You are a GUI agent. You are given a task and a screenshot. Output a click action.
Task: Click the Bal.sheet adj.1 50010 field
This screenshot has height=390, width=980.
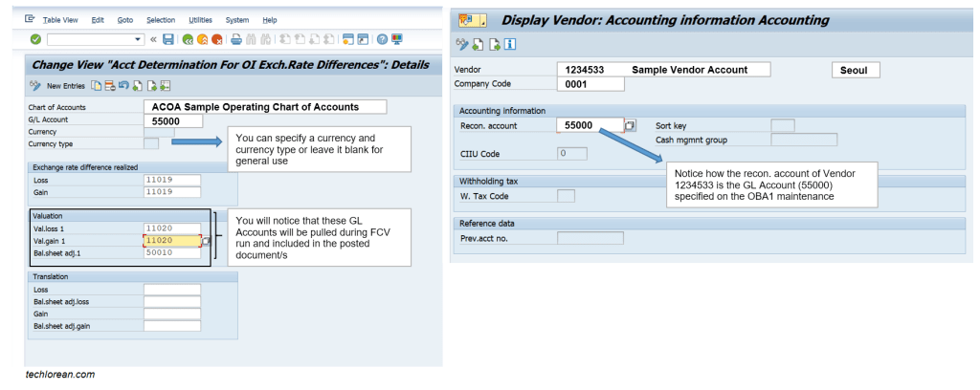click(x=172, y=252)
